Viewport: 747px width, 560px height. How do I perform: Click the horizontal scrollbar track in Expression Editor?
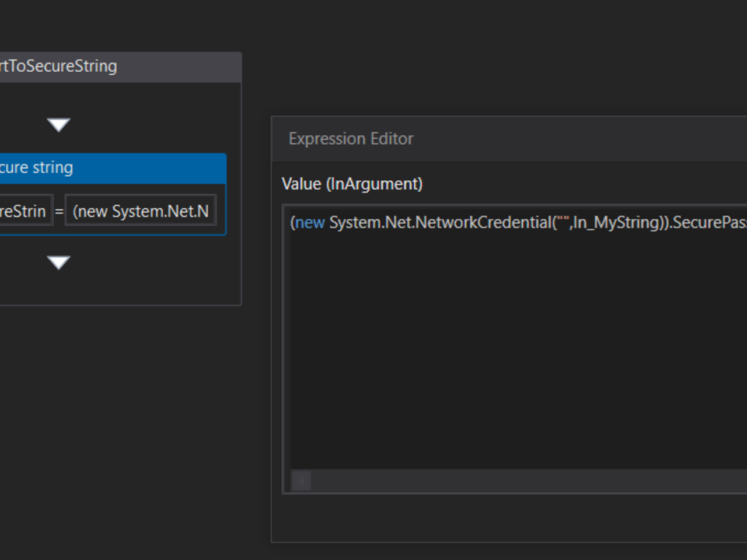pos(529,481)
